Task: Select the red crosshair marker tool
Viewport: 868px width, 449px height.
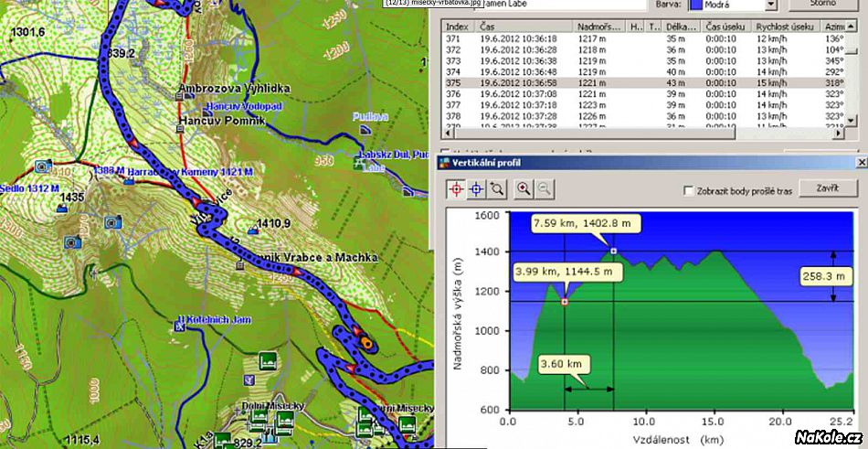Action: [x=456, y=189]
